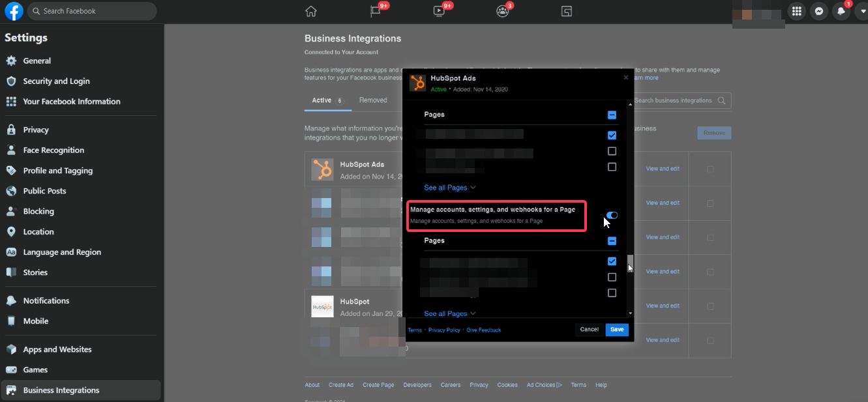868x402 pixels.
Task: Click the dialog scrollbar up arrow
Action: coord(630,104)
